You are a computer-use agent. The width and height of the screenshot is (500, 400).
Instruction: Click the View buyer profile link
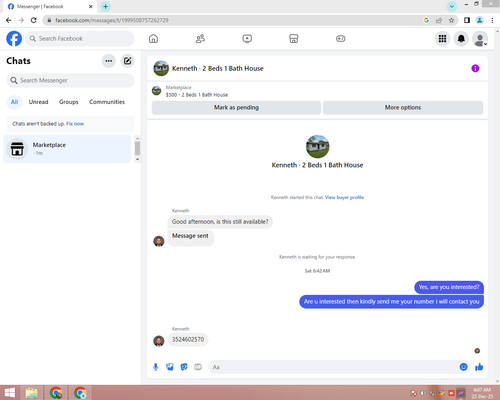pos(344,197)
